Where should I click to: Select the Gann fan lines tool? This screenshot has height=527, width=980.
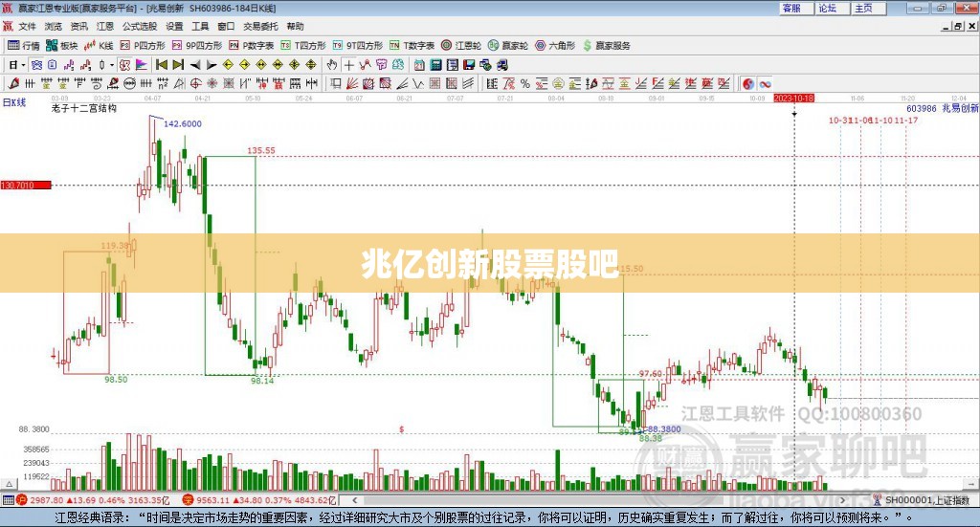[352, 83]
